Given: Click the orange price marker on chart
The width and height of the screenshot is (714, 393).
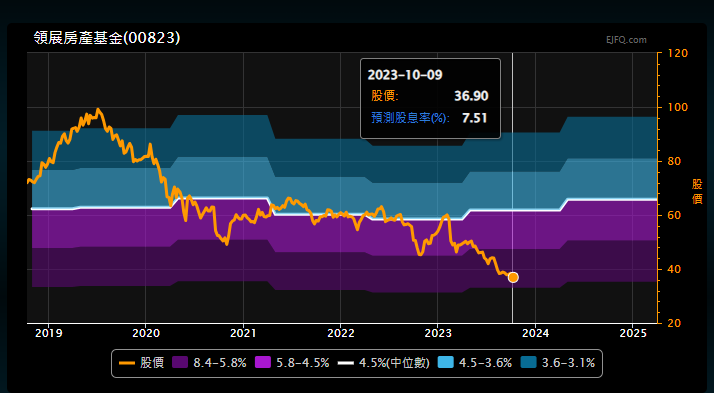Looking at the screenshot, I should pos(513,277).
